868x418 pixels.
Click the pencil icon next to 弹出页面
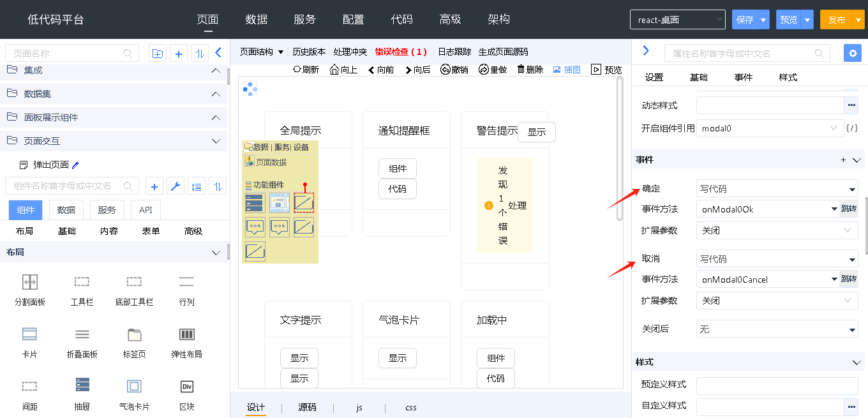[x=75, y=165]
